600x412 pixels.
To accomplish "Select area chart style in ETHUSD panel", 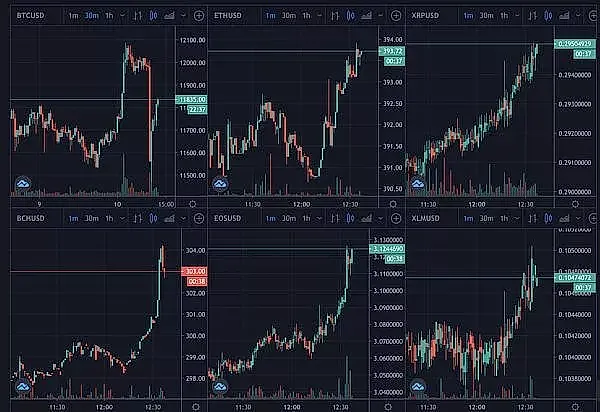I will click(367, 16).
